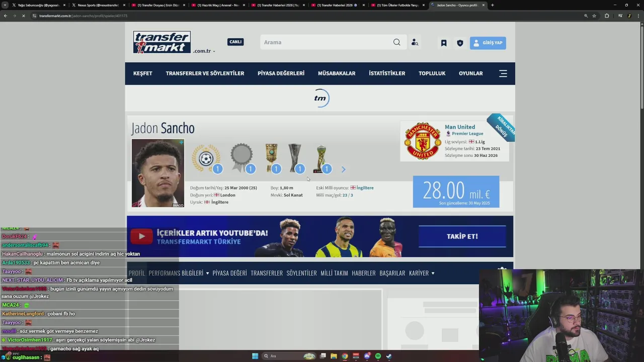Viewport: 644px width, 362px height.
Task: Switch to Nexus Sports browser tab
Action: [99, 5]
